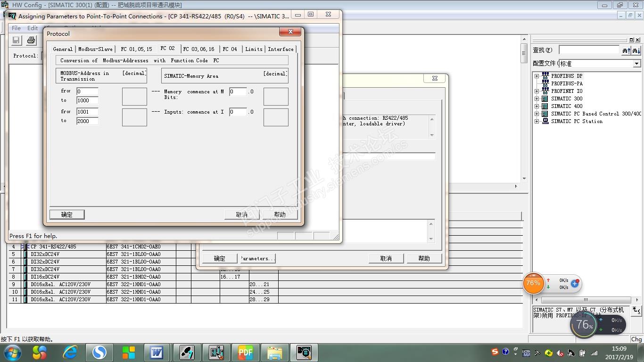Open Internet Explorer from the taskbar
The width and height of the screenshot is (644, 362).
coord(70,352)
